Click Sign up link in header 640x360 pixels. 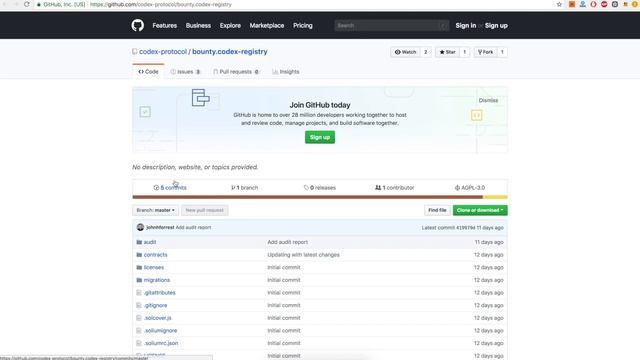tap(496, 25)
